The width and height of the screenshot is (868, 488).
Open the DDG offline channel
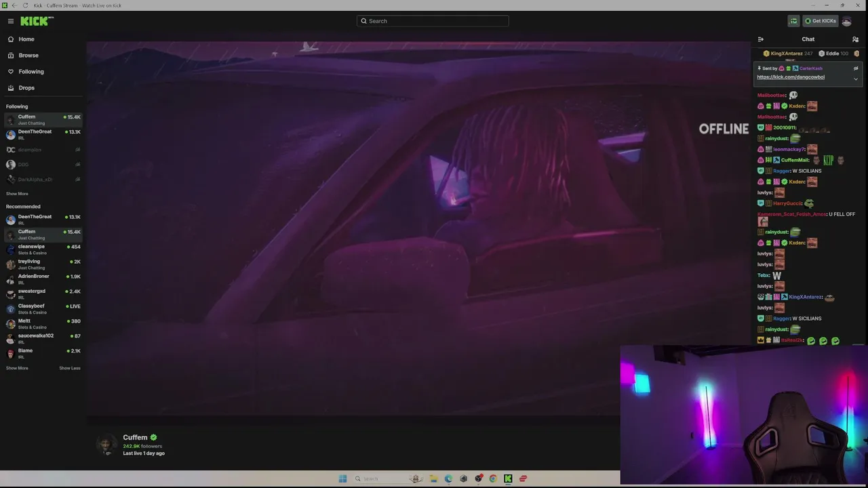[42, 165]
